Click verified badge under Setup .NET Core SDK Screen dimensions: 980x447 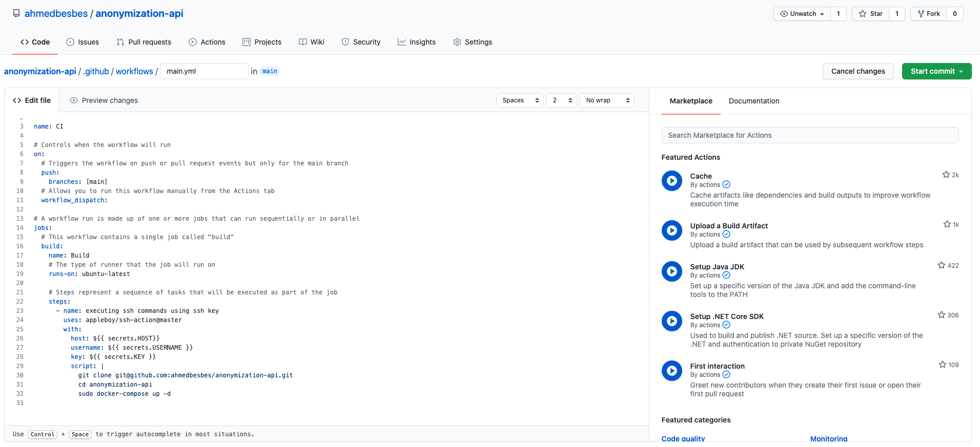[726, 325]
